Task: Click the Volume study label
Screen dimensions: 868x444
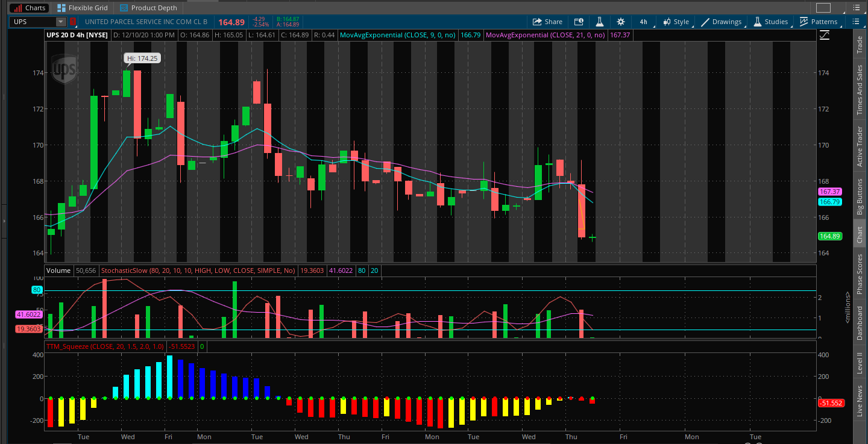Action: 58,271
